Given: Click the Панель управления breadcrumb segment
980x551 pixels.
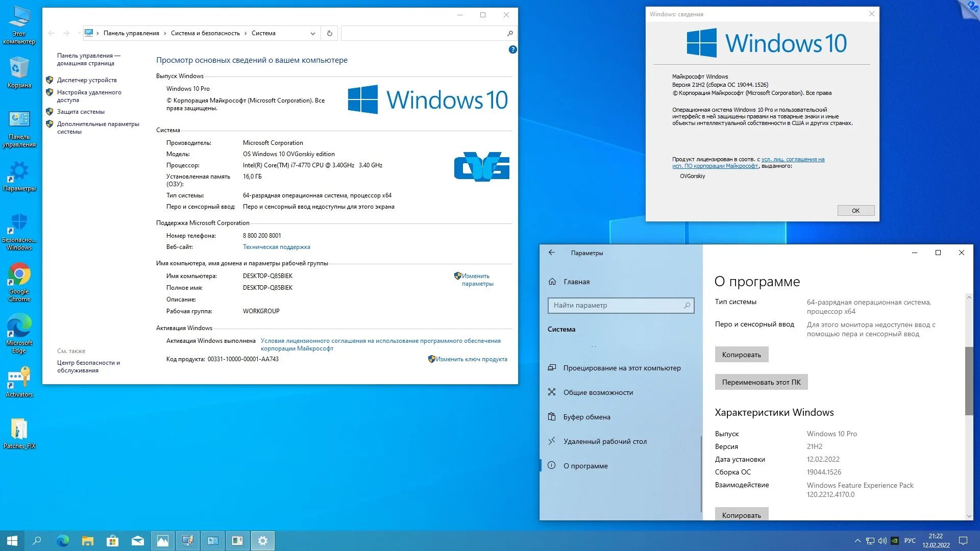Looking at the screenshot, I should 131,33.
